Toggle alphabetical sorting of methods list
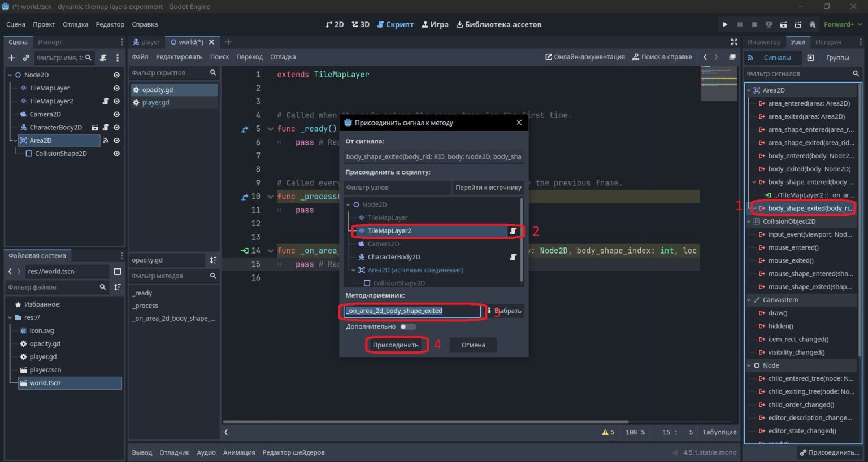868x462 pixels. pyautogui.click(x=213, y=260)
